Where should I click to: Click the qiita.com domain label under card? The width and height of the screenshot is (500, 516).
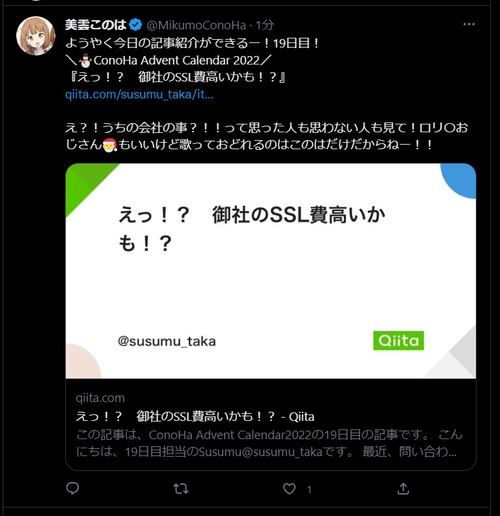[x=100, y=398]
